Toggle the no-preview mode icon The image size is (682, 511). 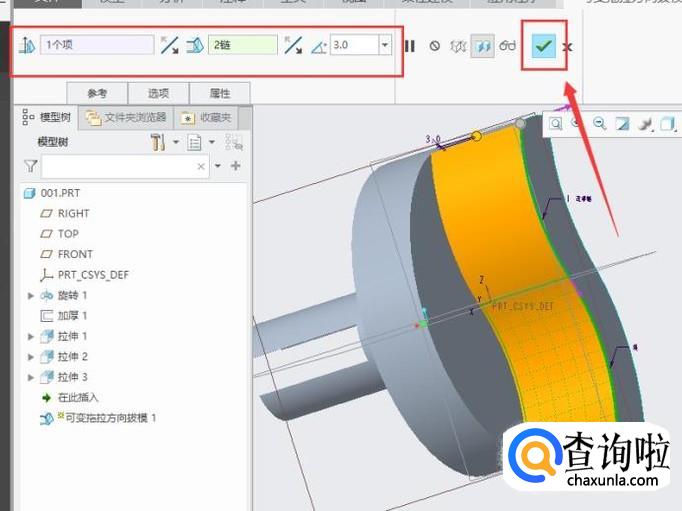point(435,46)
